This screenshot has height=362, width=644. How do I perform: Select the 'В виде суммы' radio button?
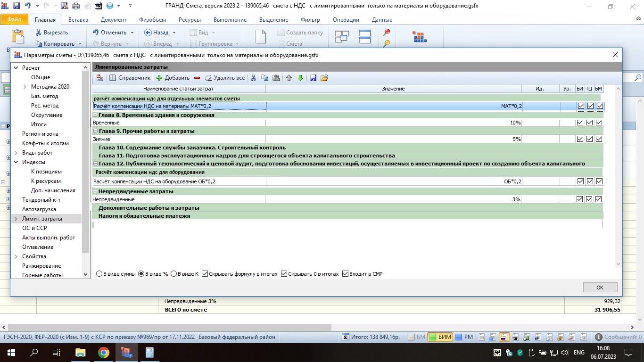click(99, 274)
